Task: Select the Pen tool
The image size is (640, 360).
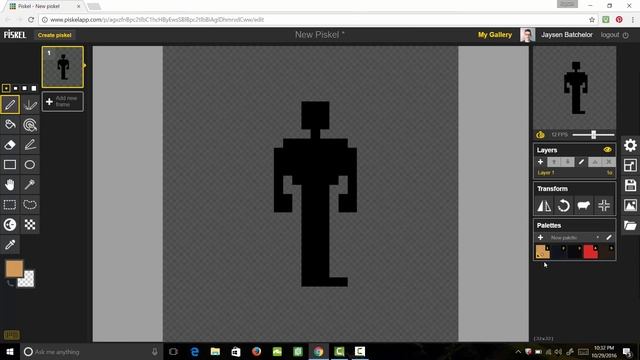Action: [x=10, y=104]
